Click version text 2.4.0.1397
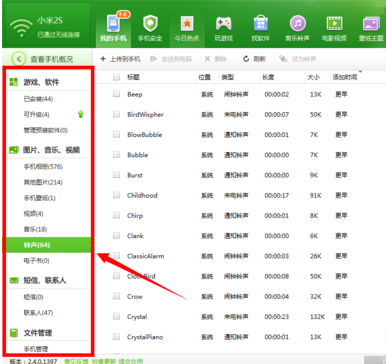 [x=42, y=361]
